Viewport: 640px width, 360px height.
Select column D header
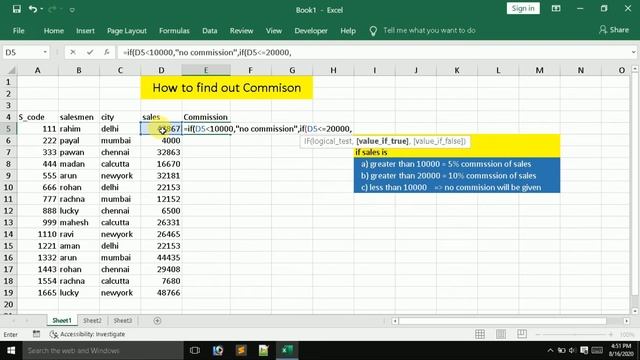[x=161, y=70]
